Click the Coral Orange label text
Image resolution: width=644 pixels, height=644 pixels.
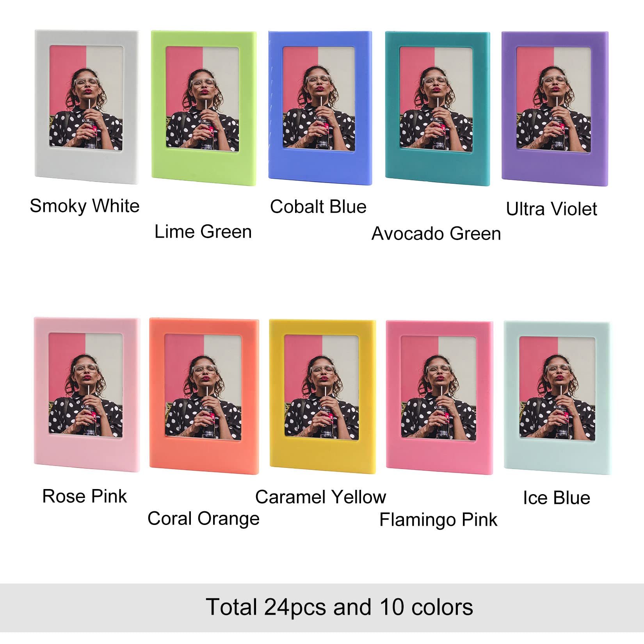coord(203,519)
